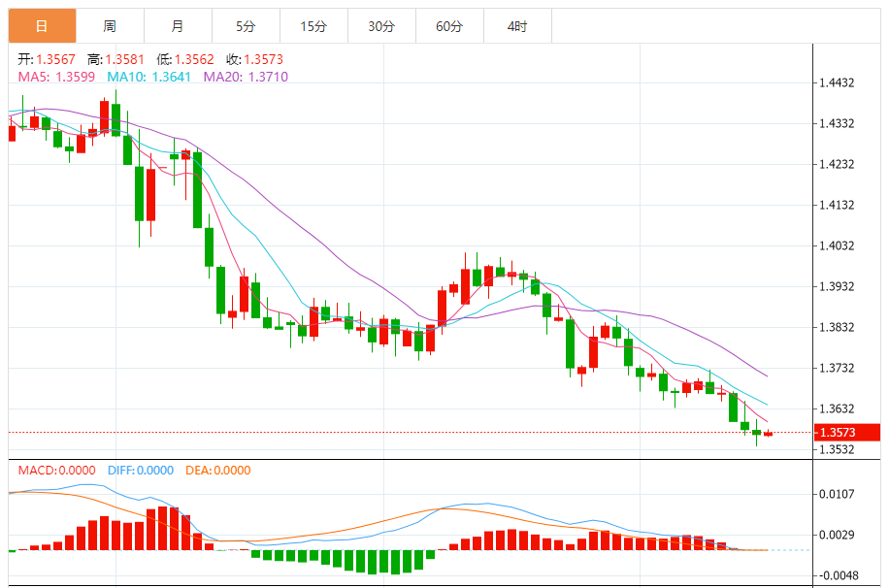Click the high price 1.3581 value
Screen dimensions: 889x588
(x=125, y=59)
